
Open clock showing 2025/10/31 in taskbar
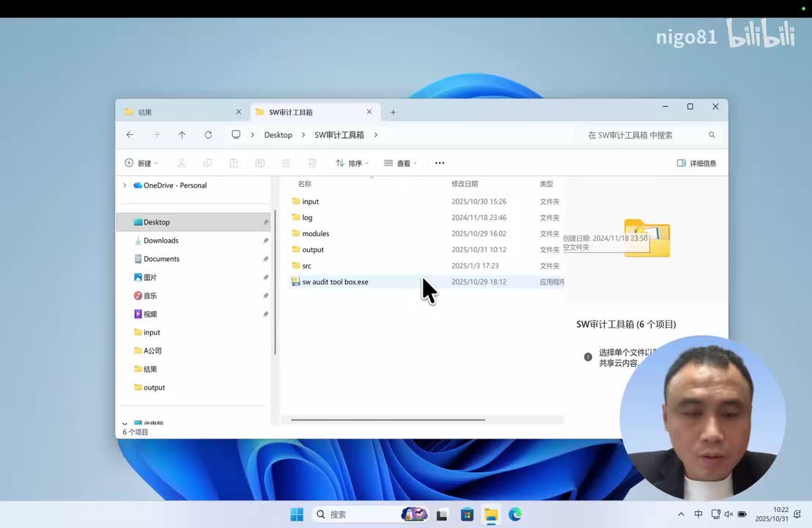772,515
